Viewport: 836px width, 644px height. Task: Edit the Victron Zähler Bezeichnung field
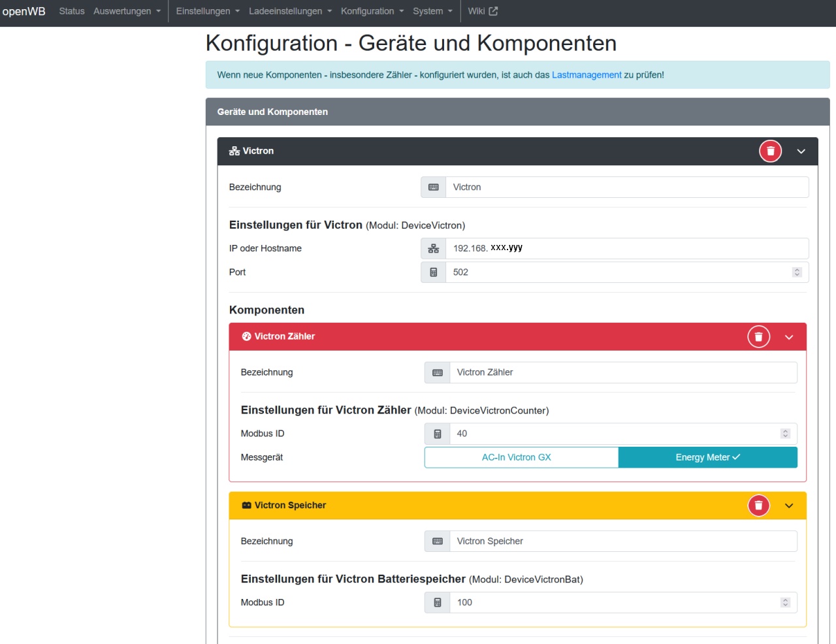click(x=623, y=373)
